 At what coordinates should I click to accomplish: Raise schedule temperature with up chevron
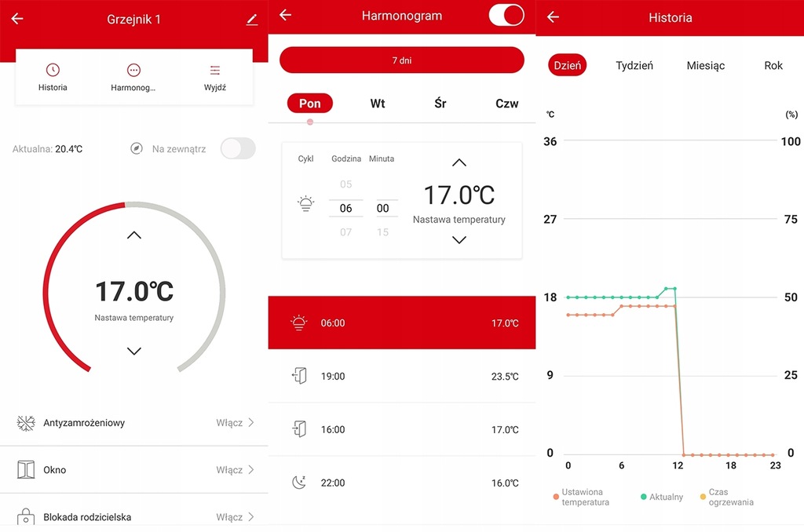tap(459, 163)
